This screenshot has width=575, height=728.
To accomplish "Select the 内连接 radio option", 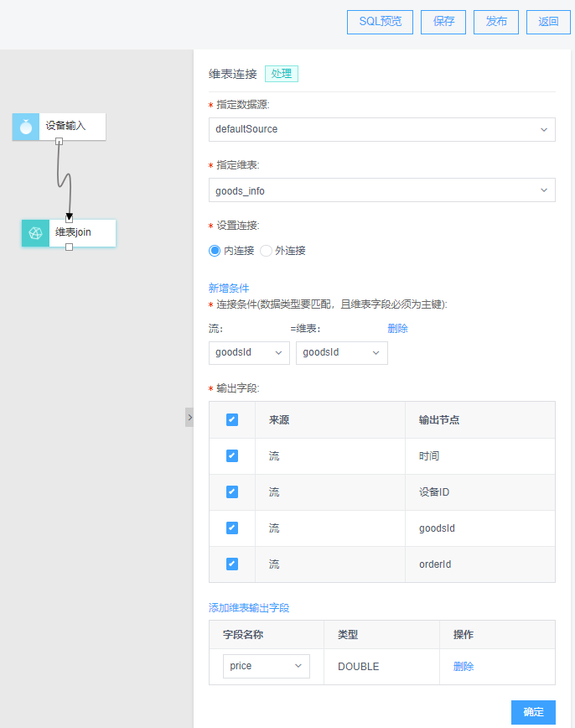I will click(x=215, y=251).
